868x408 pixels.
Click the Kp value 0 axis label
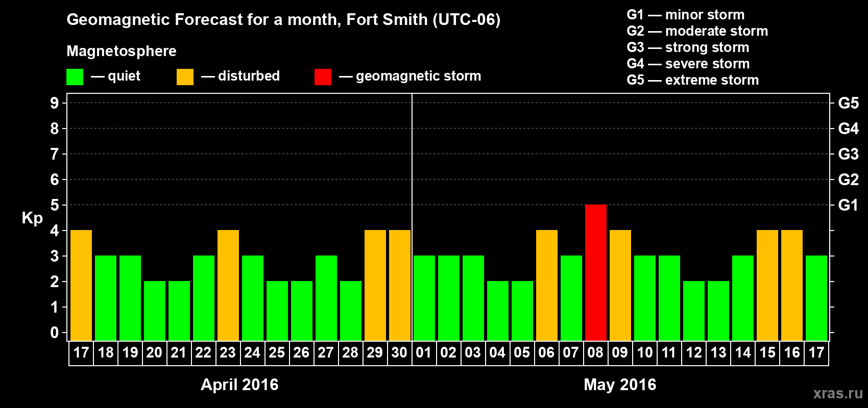click(x=55, y=333)
